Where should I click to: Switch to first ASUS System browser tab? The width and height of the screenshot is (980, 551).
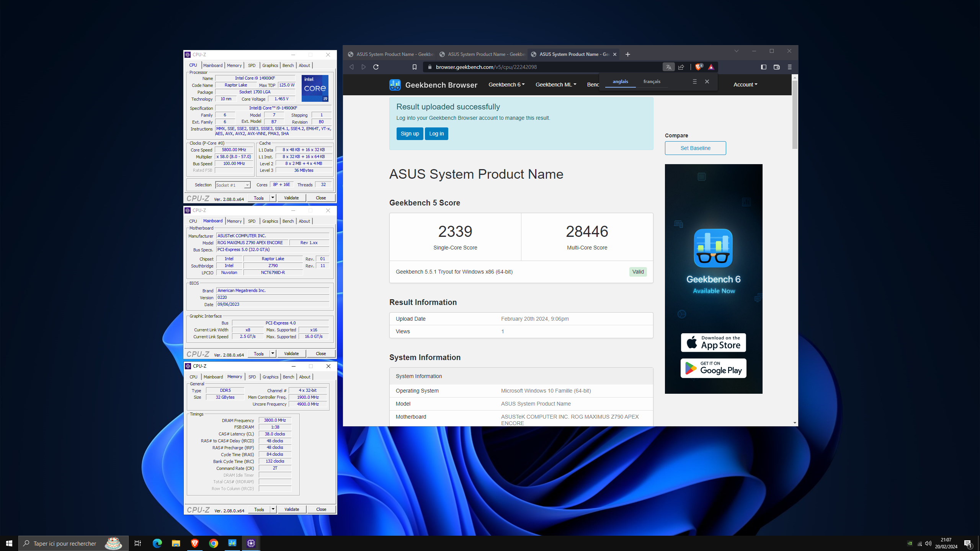click(x=390, y=54)
